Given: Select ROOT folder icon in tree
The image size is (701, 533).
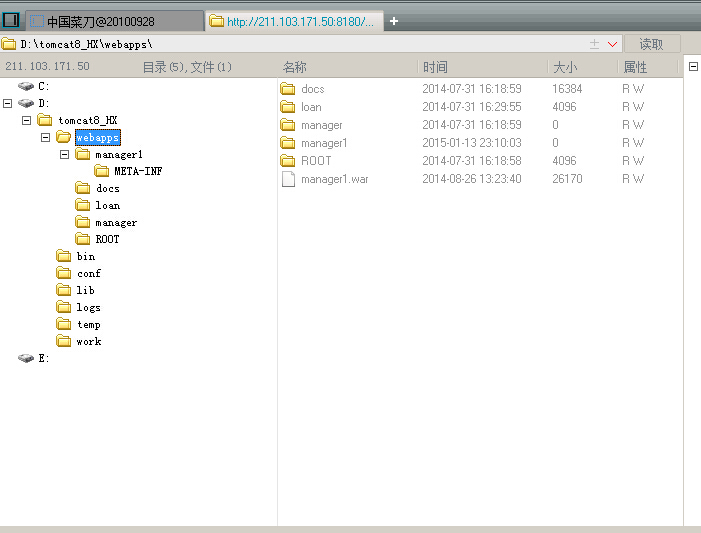Looking at the screenshot, I should (x=83, y=239).
